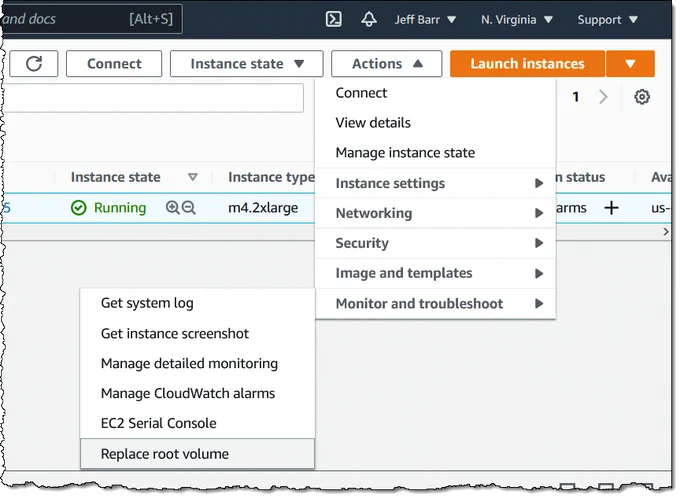Click the plus icon to add alarm
The width and height of the screenshot is (680, 498).
tap(611, 208)
